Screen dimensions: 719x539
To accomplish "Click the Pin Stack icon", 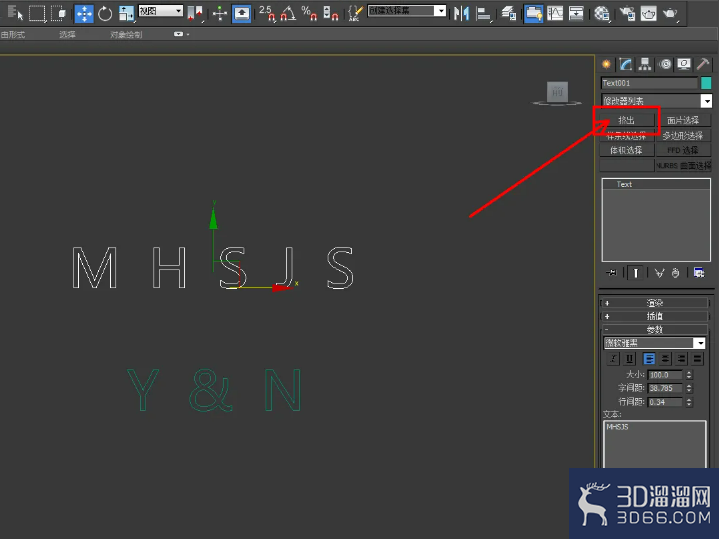I will [612, 273].
